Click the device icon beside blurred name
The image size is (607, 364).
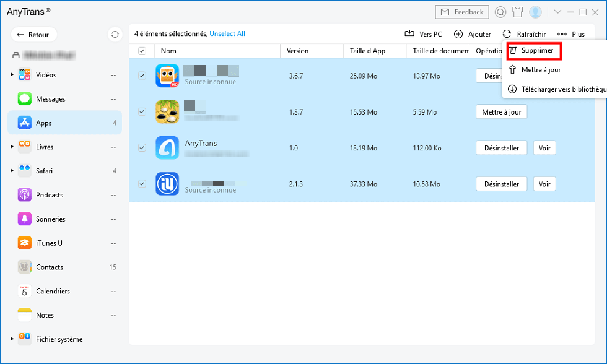tap(16, 55)
